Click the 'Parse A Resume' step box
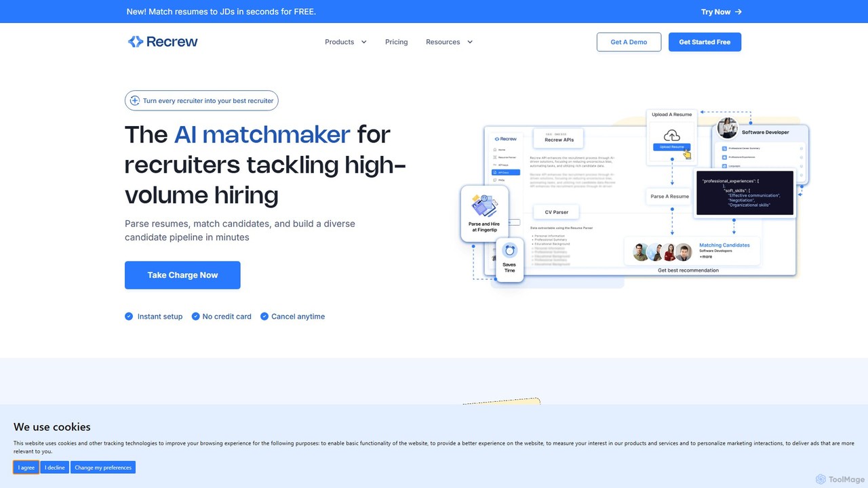The width and height of the screenshot is (868, 488). (x=670, y=197)
